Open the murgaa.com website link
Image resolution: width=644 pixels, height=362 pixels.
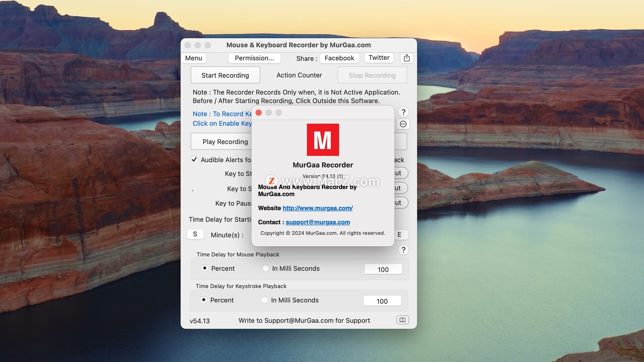click(x=318, y=208)
